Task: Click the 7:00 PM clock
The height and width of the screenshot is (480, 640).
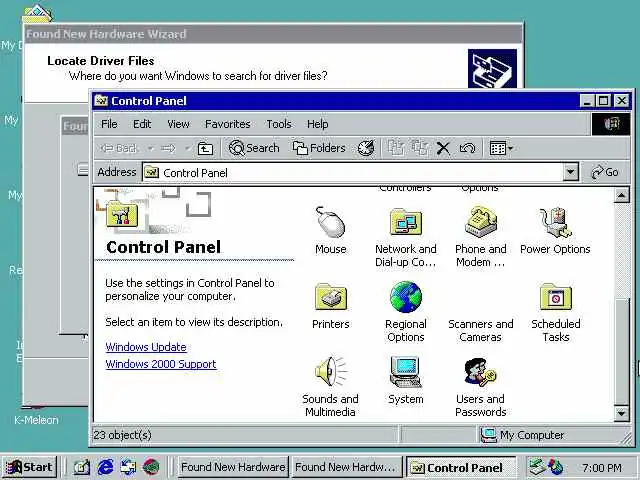Action: click(602, 467)
